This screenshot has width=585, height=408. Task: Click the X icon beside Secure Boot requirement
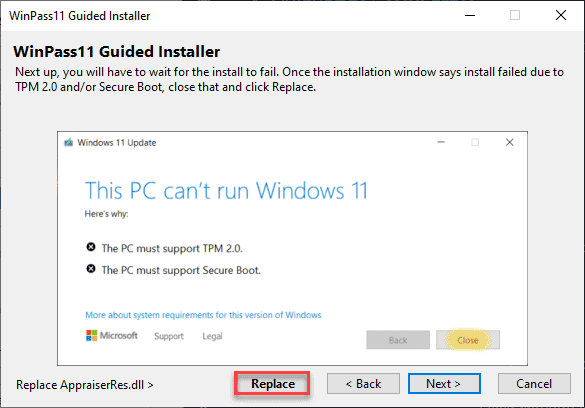pos(91,269)
